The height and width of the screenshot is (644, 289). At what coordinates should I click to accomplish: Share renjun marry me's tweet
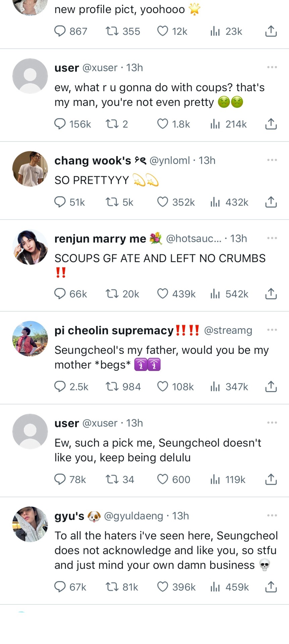pos(271,293)
